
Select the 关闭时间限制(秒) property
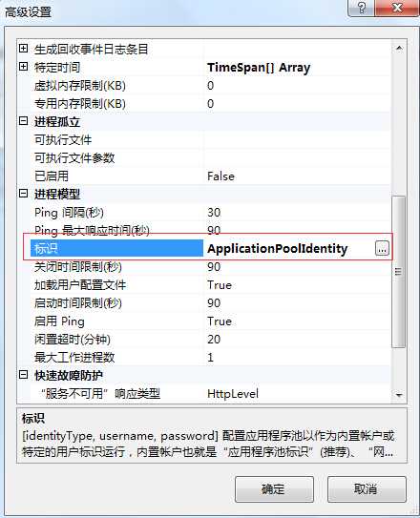78,266
